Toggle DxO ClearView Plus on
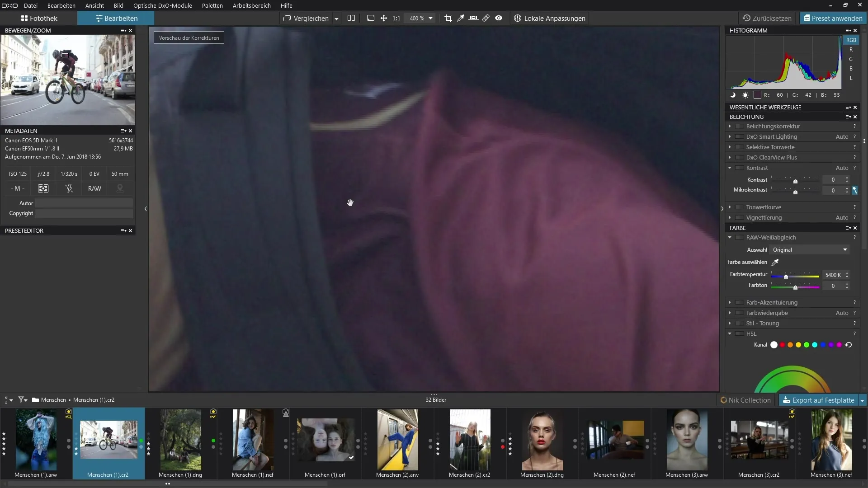Image resolution: width=868 pixels, height=488 pixels. pos(740,158)
